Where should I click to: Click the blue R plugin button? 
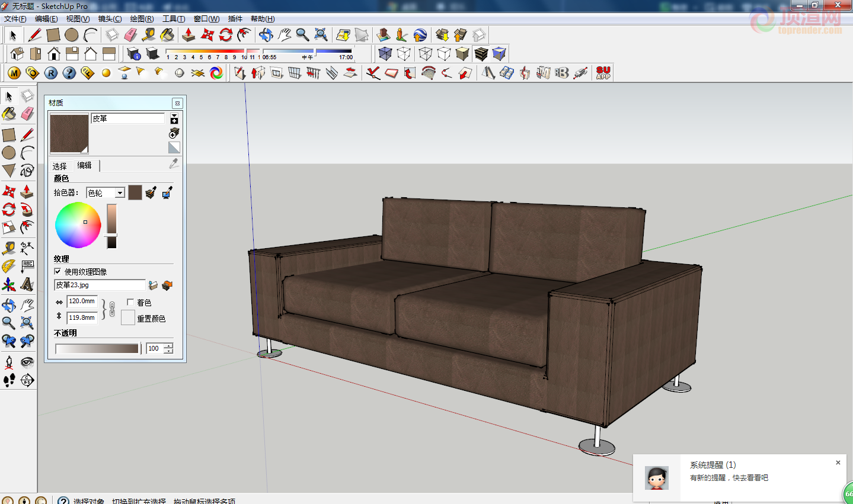(51, 73)
